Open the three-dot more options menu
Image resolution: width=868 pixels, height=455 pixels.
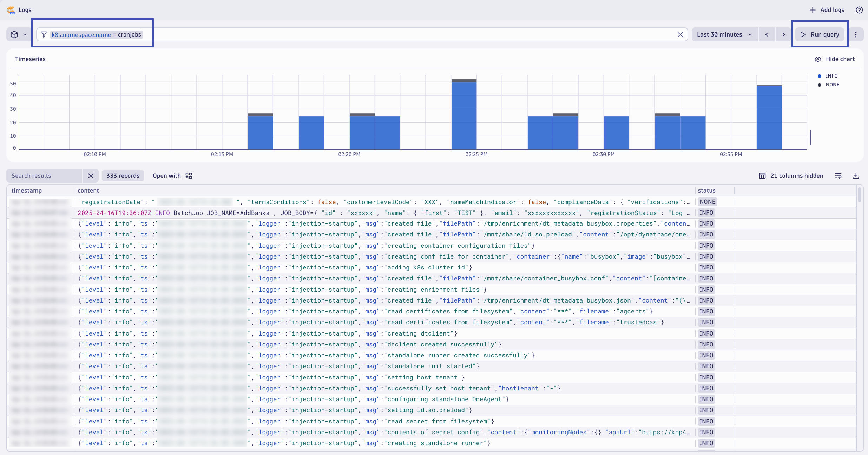tap(856, 34)
